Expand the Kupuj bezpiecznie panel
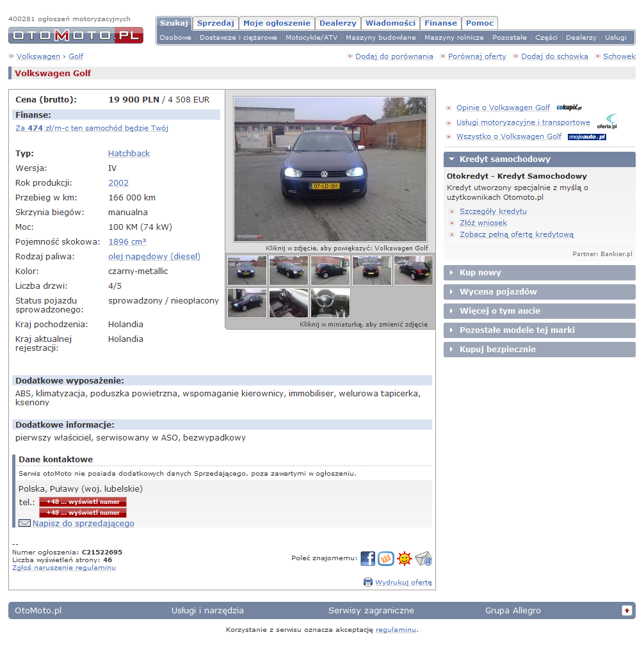This screenshot has width=644, height=646. tap(540, 350)
